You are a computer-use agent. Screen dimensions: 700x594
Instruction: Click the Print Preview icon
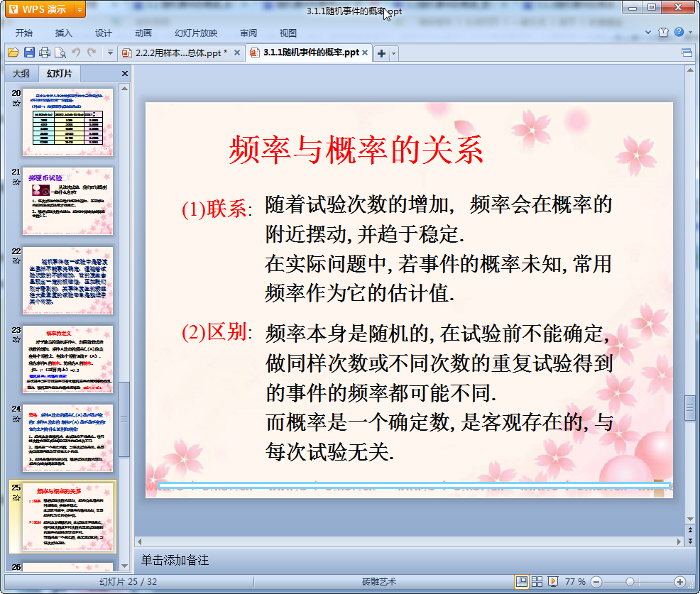tap(60, 53)
